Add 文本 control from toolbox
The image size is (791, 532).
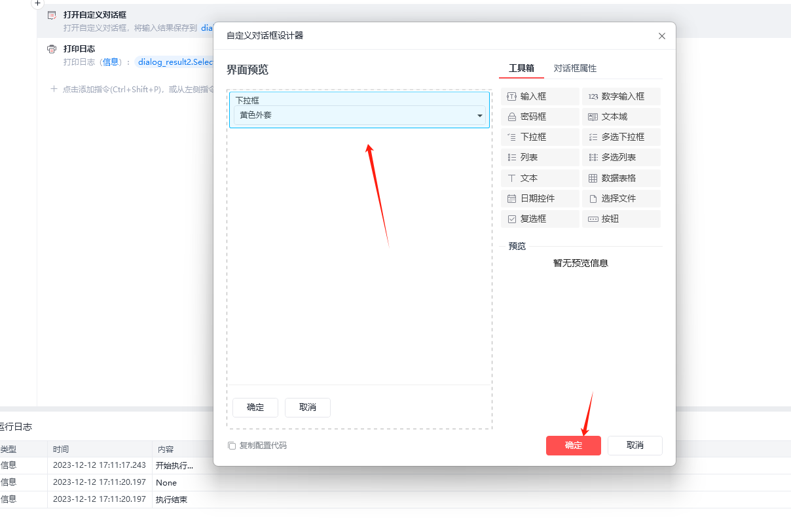pos(540,178)
